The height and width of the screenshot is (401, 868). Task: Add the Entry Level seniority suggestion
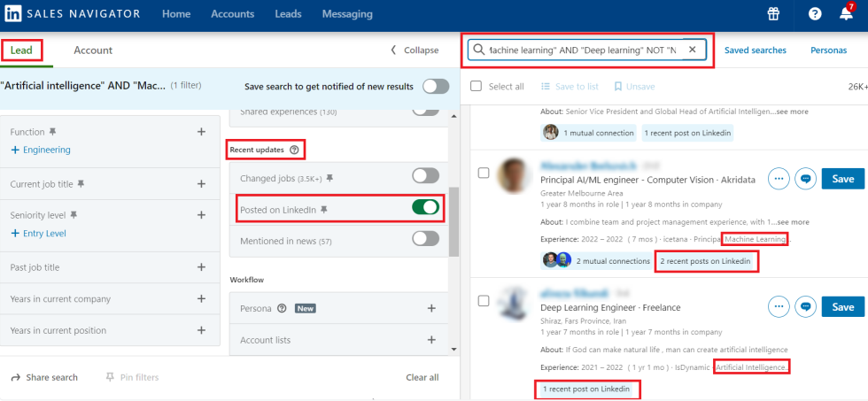click(x=38, y=234)
